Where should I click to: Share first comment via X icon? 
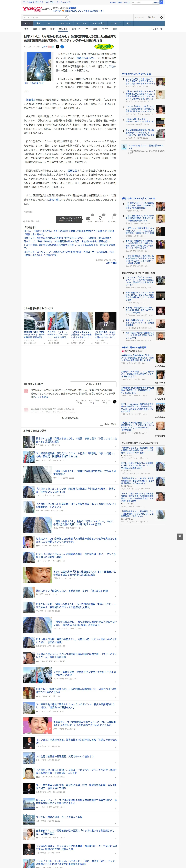(114, 402)
